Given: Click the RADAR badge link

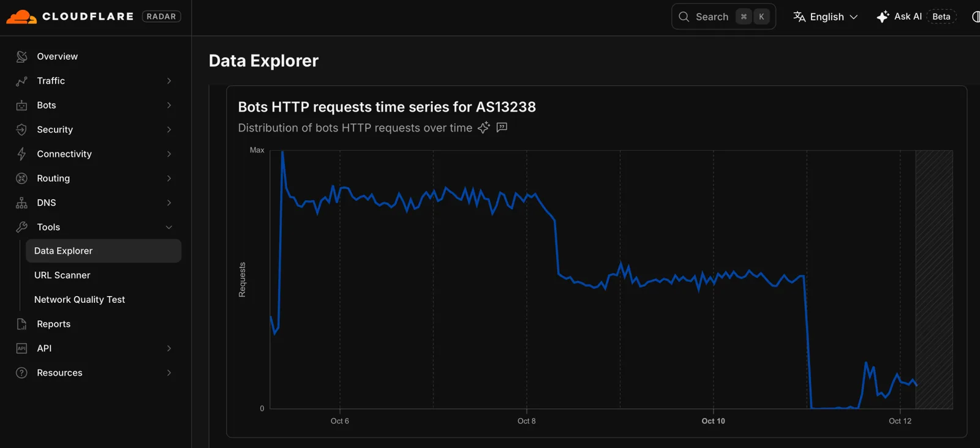Looking at the screenshot, I should [x=162, y=17].
